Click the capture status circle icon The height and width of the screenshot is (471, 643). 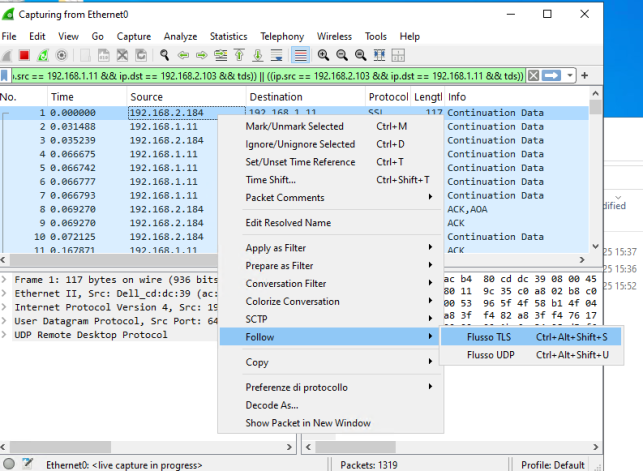point(9,464)
